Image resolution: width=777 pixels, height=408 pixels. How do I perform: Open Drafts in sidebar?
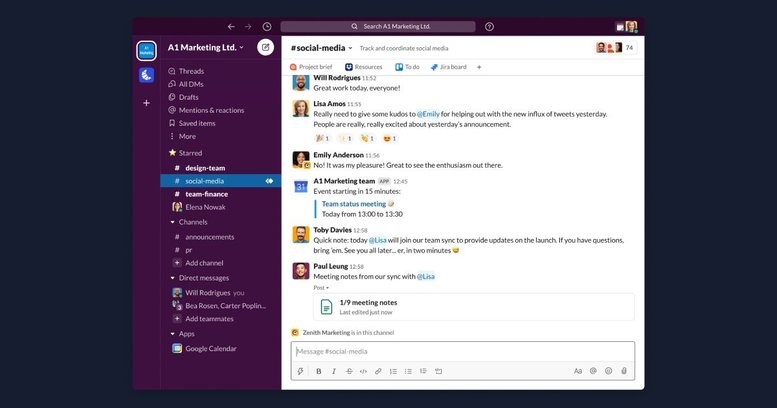[x=183, y=97]
